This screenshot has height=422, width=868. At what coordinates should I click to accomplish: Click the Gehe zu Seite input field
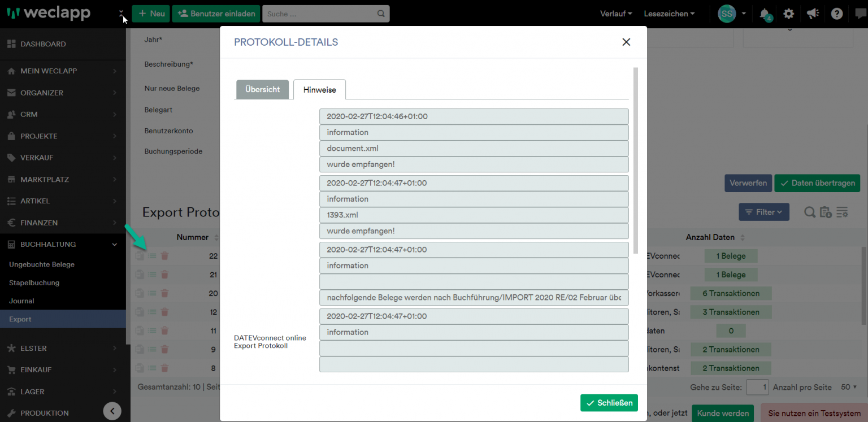(x=757, y=387)
